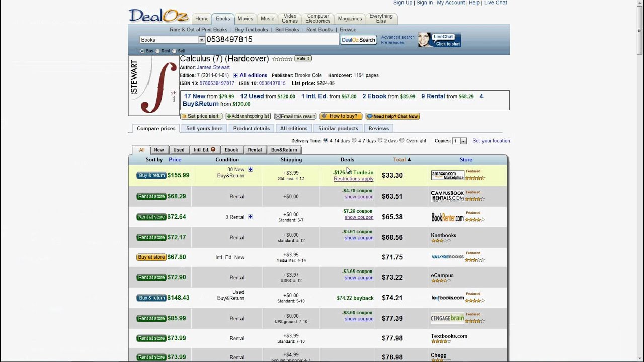
Task: Click the plus icon beside All editions
Action: coord(235,76)
